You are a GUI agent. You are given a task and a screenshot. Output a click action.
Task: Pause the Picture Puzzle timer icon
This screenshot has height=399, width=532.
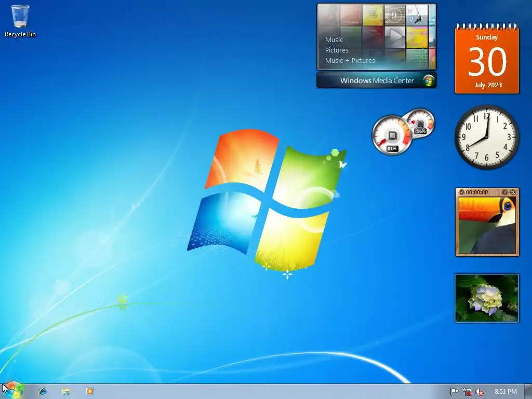click(x=461, y=192)
